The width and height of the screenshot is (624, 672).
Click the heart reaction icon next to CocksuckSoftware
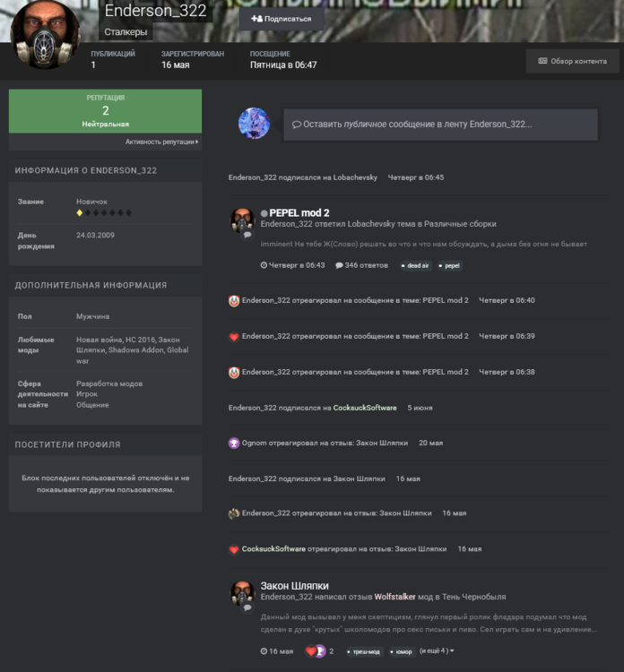tap(234, 549)
